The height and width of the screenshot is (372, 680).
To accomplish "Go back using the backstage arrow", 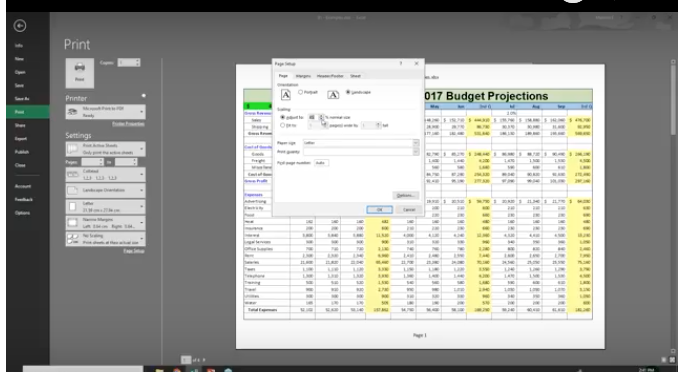I will (20, 26).
